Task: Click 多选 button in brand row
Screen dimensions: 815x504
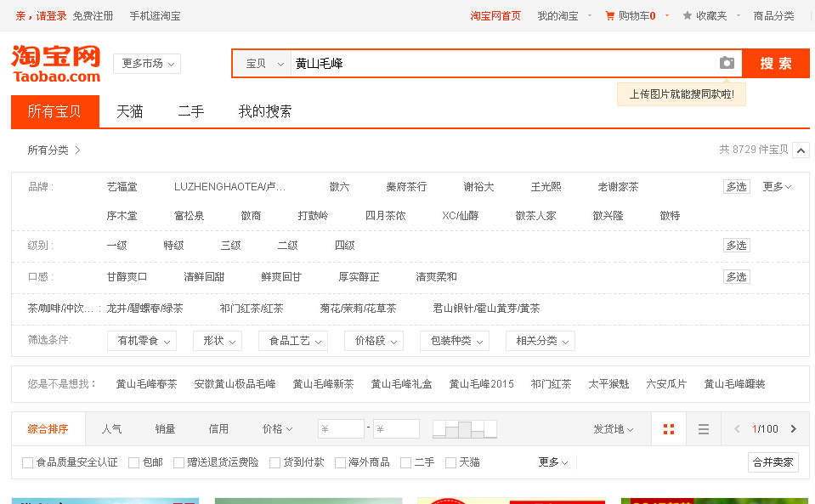Action: tap(737, 186)
